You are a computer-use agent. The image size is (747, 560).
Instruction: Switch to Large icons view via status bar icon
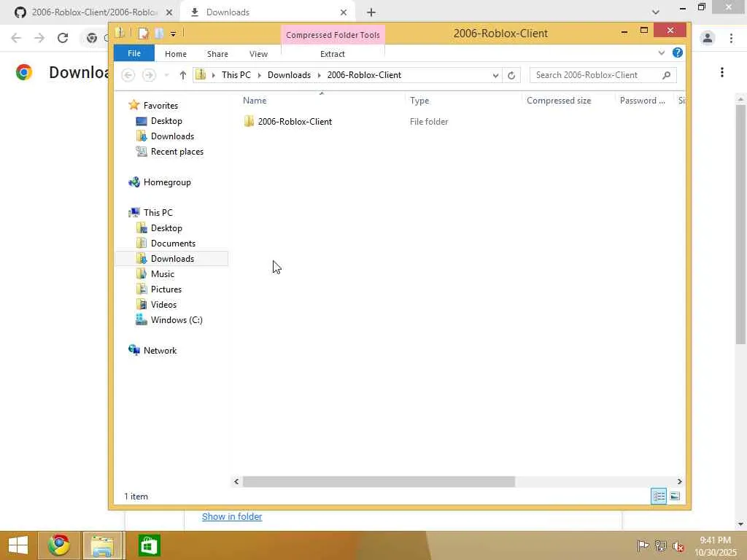(x=675, y=496)
